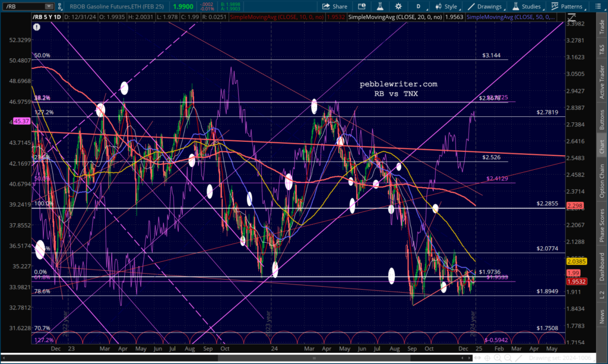Click the red 1.9532 price bubble on axis
This screenshot has height=364, width=608.
[576, 281]
